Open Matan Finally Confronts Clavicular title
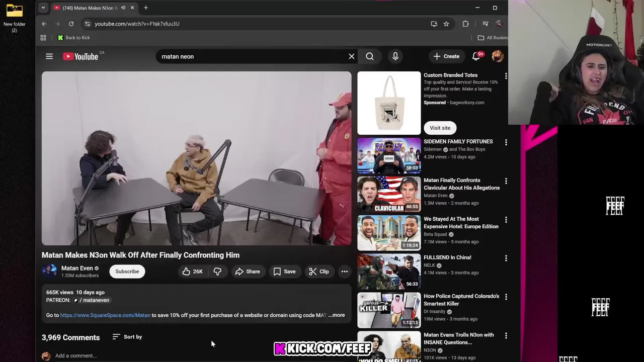 (x=461, y=184)
